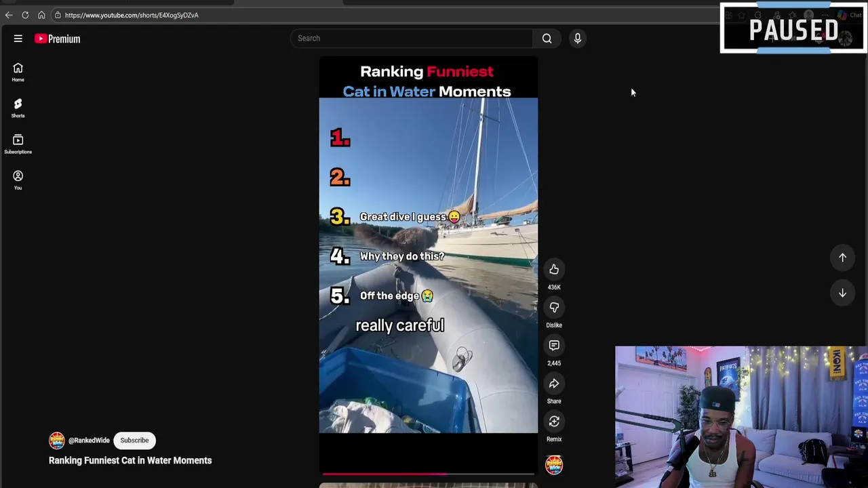868x488 pixels.
Task: Share this Short
Action: coord(554,384)
